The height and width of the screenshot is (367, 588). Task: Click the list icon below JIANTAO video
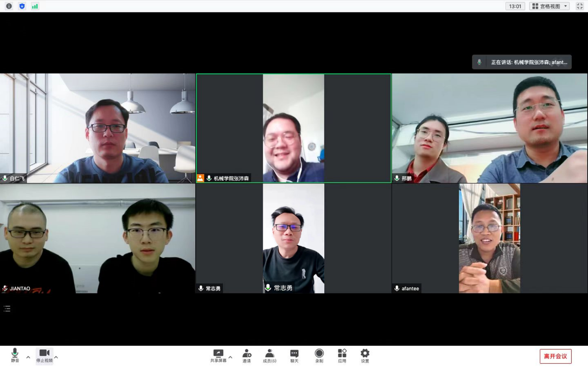point(7,309)
